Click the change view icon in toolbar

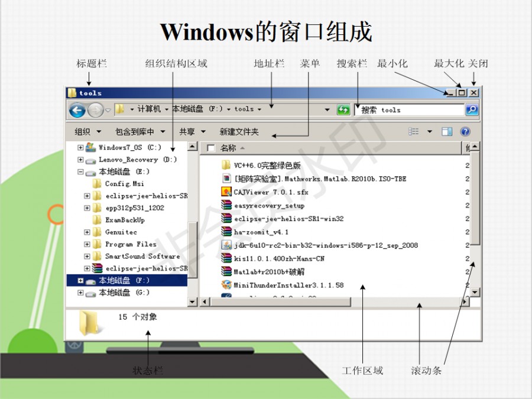coord(414,131)
